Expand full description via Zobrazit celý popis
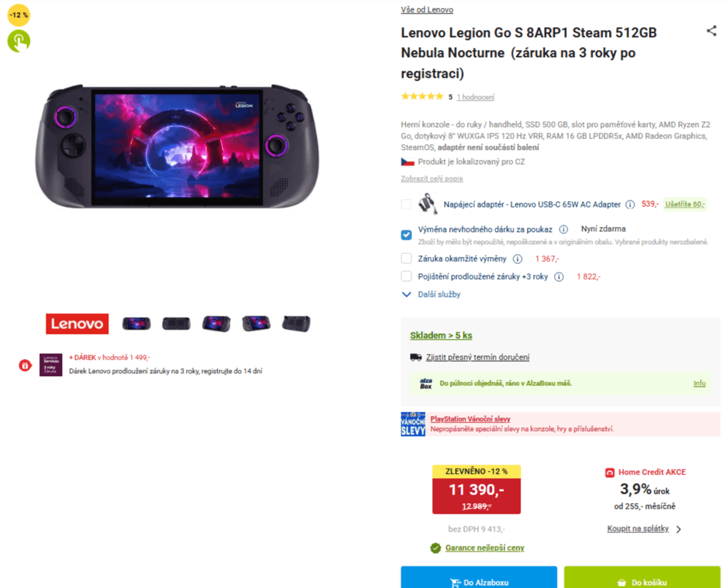 [431, 178]
